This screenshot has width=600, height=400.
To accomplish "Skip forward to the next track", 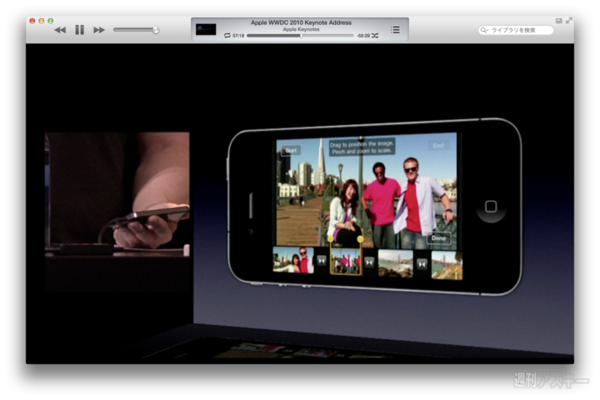I will click(99, 30).
